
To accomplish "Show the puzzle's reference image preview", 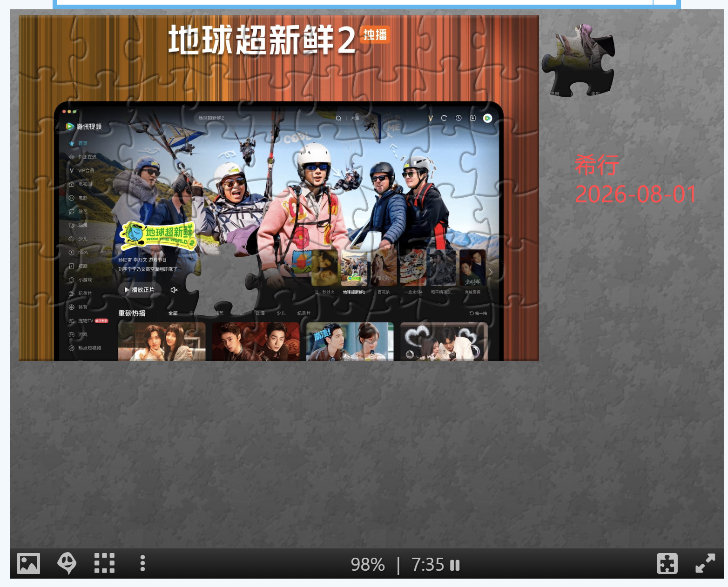I will pos(28,563).
